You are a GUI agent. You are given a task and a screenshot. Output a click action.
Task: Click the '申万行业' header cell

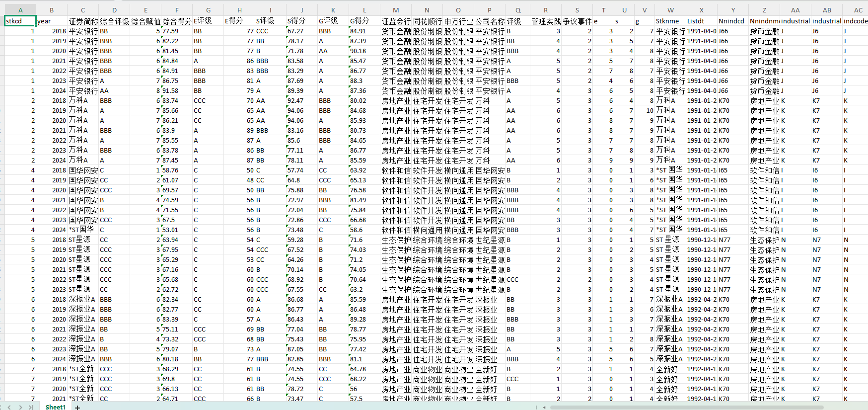(458, 21)
